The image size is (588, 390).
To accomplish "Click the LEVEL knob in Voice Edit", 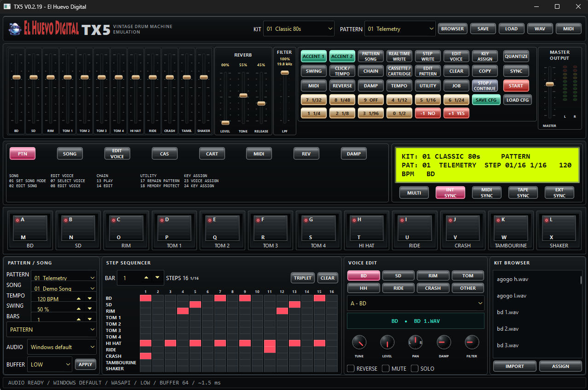I will 387,342.
